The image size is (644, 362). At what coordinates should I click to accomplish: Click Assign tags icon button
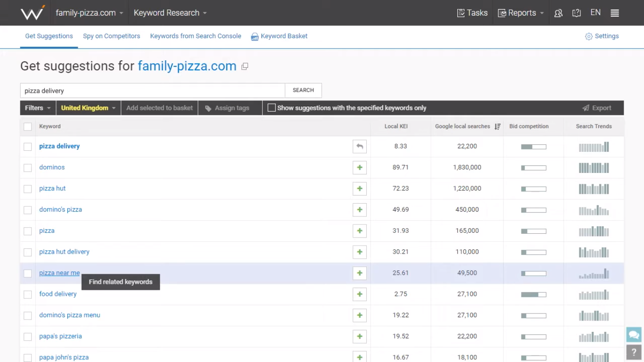pyautogui.click(x=227, y=108)
